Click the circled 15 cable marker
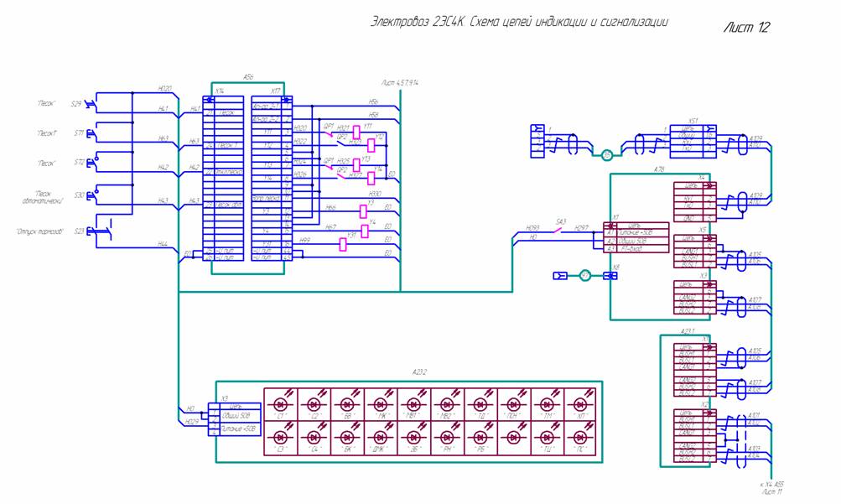Screen dimensions: 841x504 [606, 155]
